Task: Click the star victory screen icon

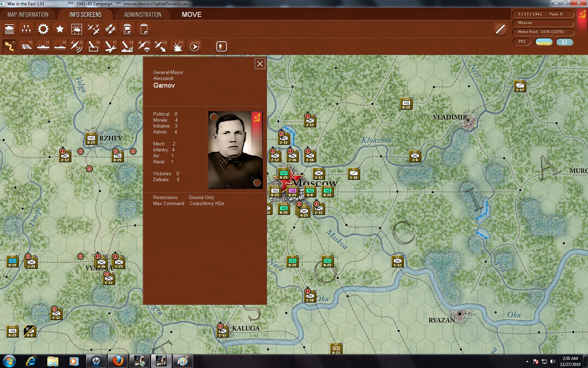Action: [60, 29]
